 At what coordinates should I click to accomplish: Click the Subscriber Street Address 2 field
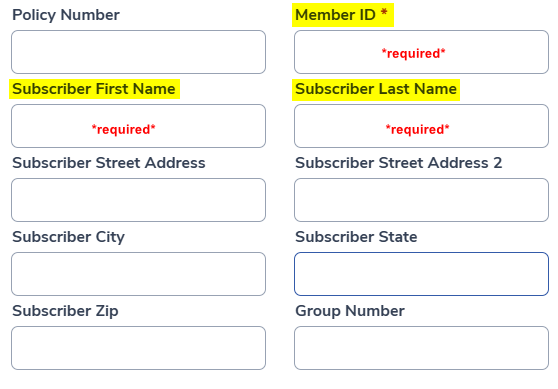tap(421, 200)
